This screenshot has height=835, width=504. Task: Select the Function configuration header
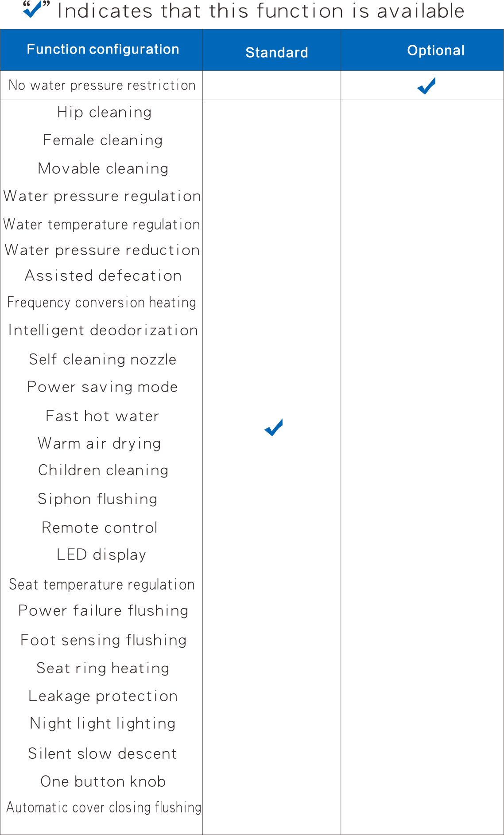(103, 49)
